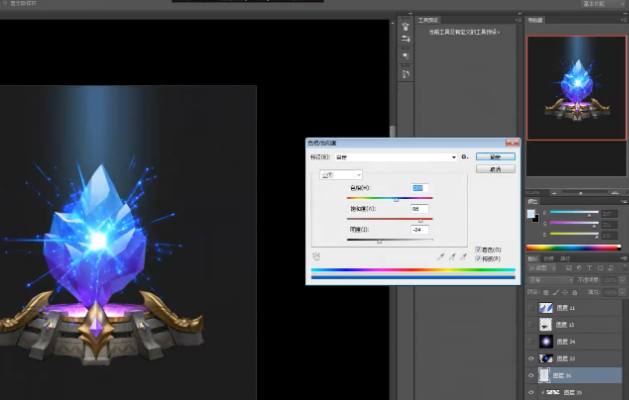Click the second icon in collapsed panel dock

406,39
